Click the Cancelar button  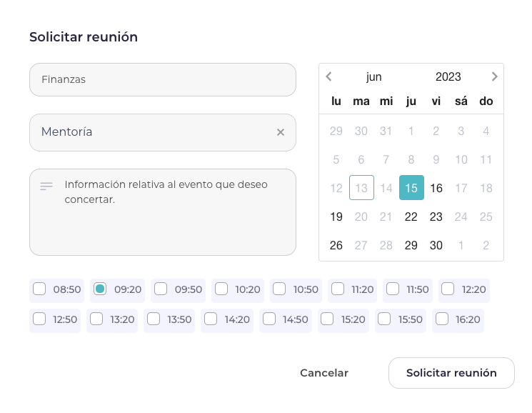(324, 373)
